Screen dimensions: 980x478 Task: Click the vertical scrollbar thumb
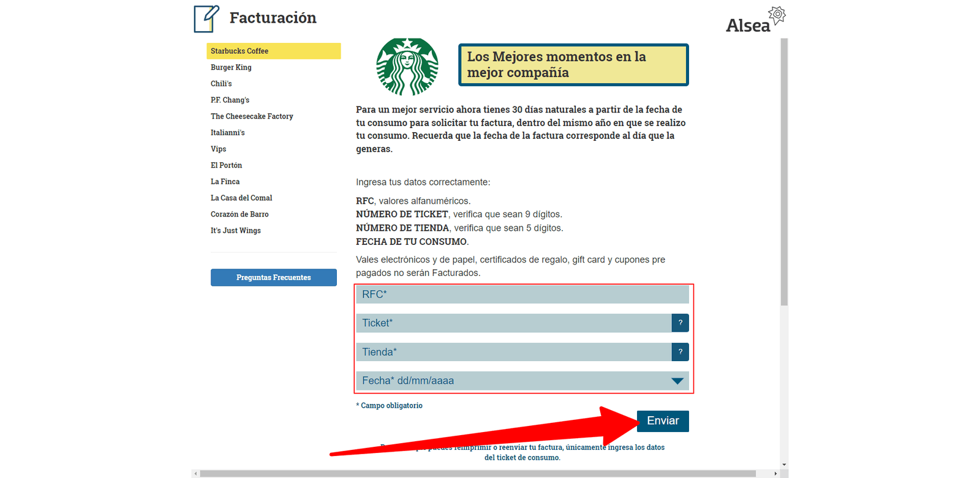(785, 172)
